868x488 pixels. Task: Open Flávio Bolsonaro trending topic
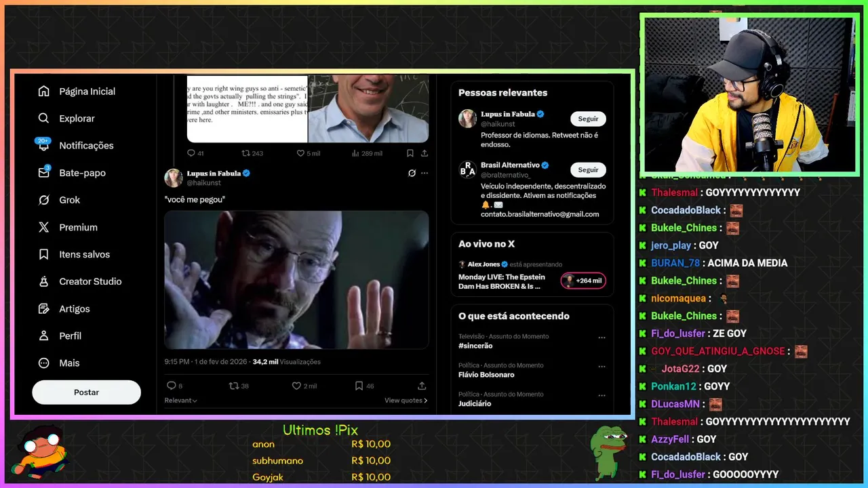(486, 375)
